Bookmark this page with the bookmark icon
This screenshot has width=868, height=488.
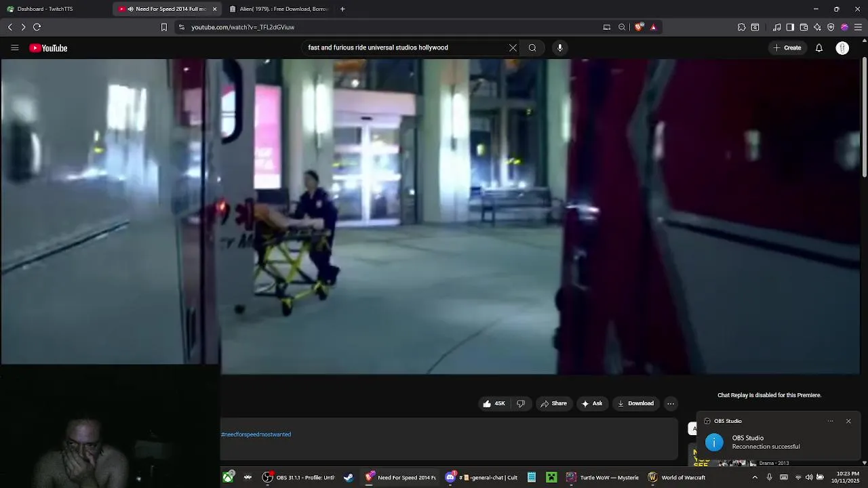click(163, 27)
